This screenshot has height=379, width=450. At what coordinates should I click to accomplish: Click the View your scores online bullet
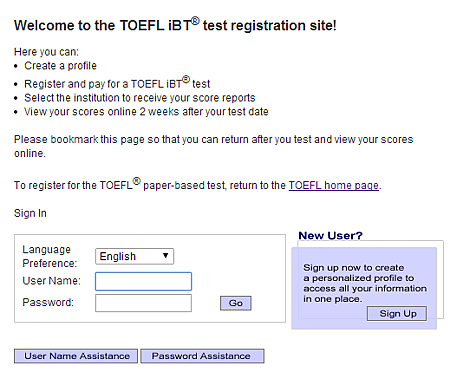(146, 112)
